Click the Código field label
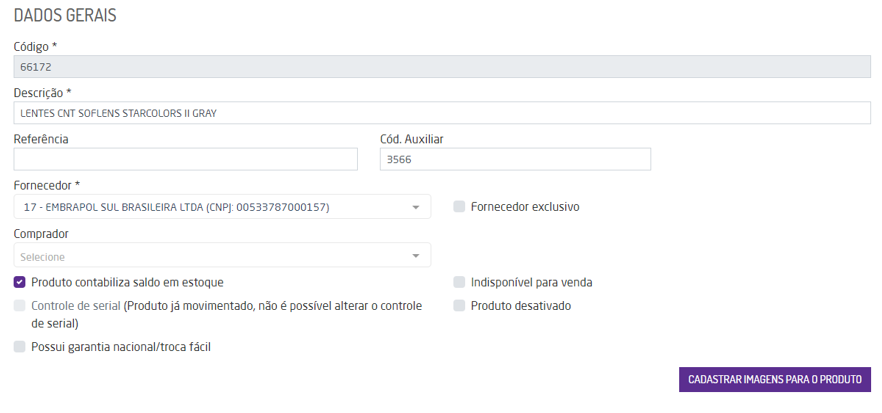 coord(35,46)
